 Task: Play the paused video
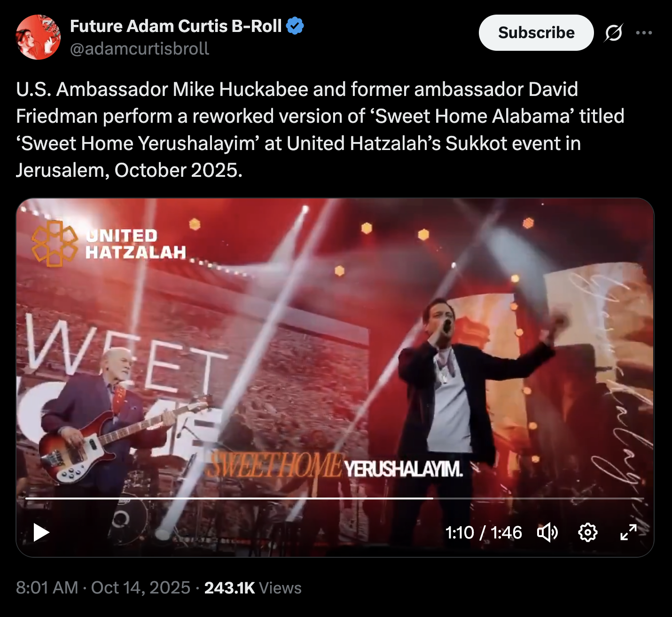pyautogui.click(x=41, y=533)
